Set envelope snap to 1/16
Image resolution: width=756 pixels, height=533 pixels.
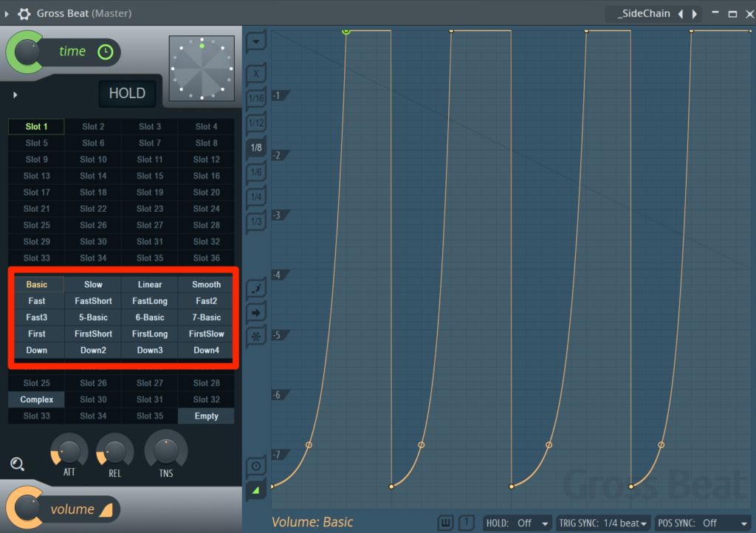[x=256, y=98]
